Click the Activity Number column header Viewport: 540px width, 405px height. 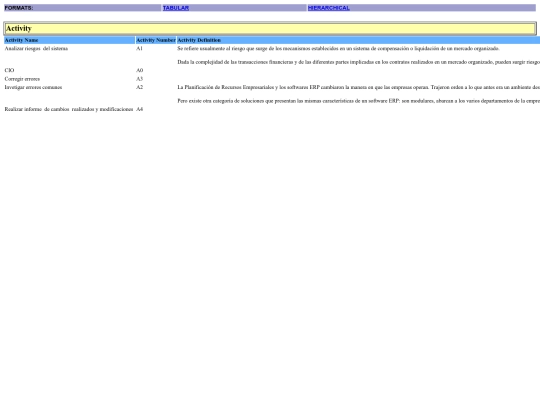(x=156, y=40)
